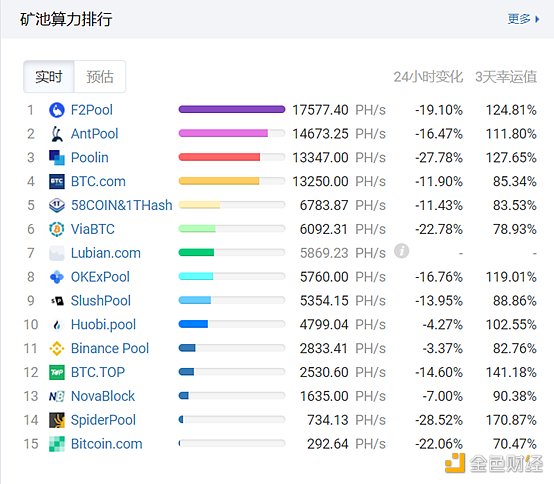Click the AntPool logo icon

coord(57,134)
